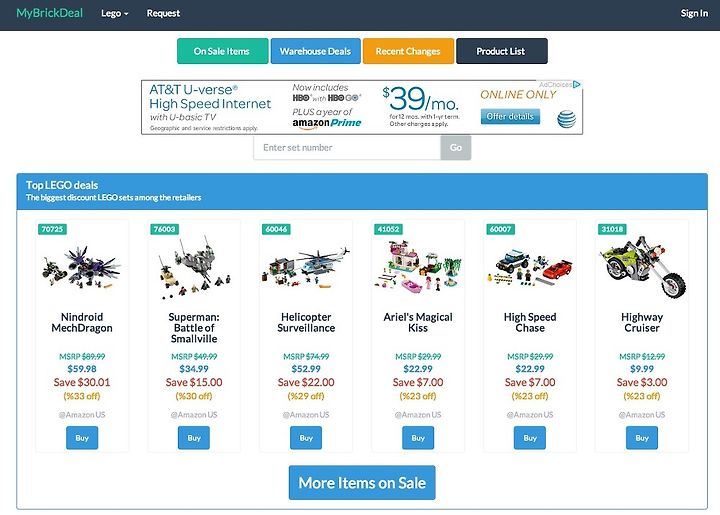Click MSRP $12.99 text
This screenshot has height=515, width=720.
642,357
